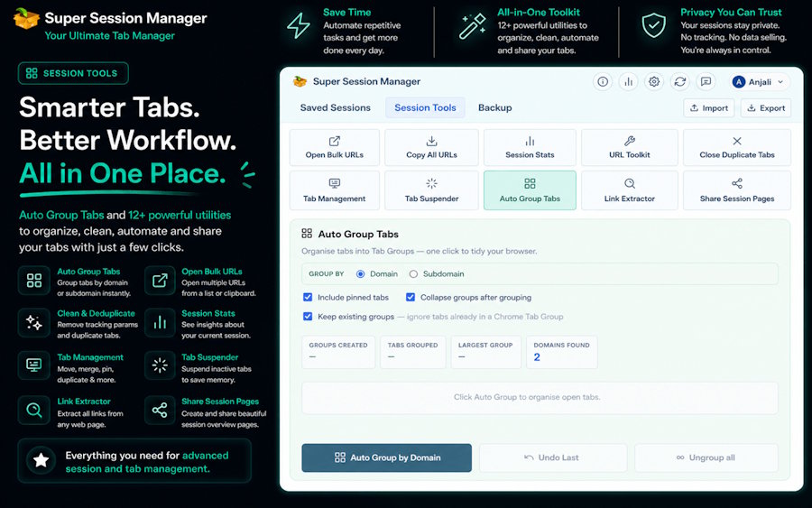The width and height of the screenshot is (812, 508).
Task: Click the Domains Found stat card
Action: pyautogui.click(x=562, y=352)
